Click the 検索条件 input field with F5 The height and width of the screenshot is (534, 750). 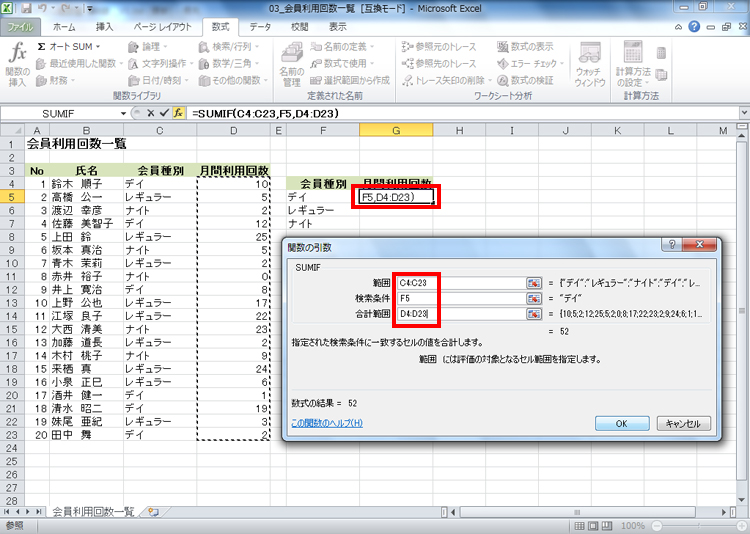[x=460, y=298]
